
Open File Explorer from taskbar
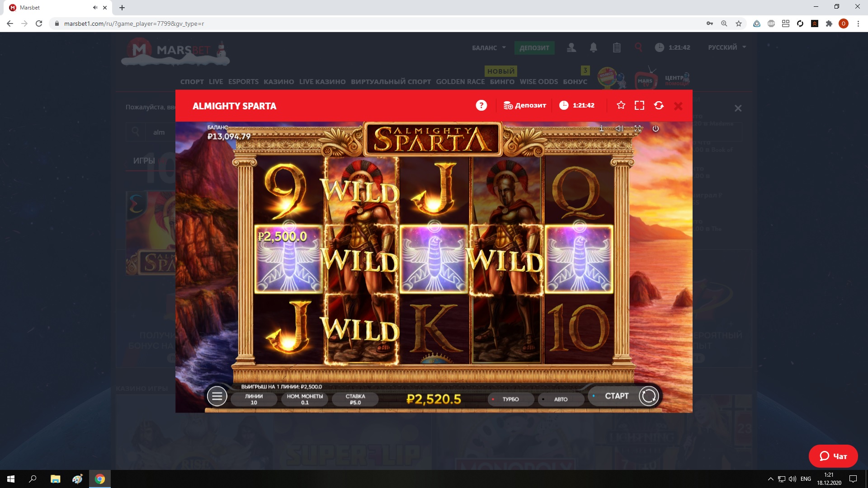55,479
